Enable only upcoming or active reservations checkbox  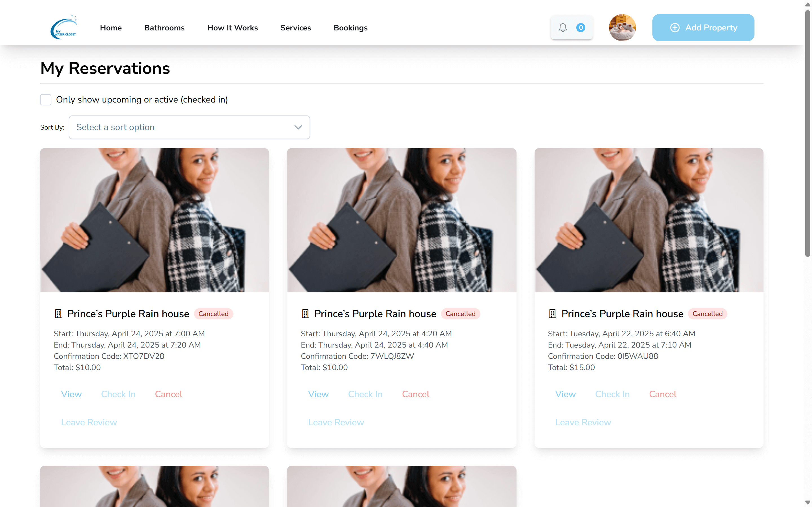click(46, 100)
